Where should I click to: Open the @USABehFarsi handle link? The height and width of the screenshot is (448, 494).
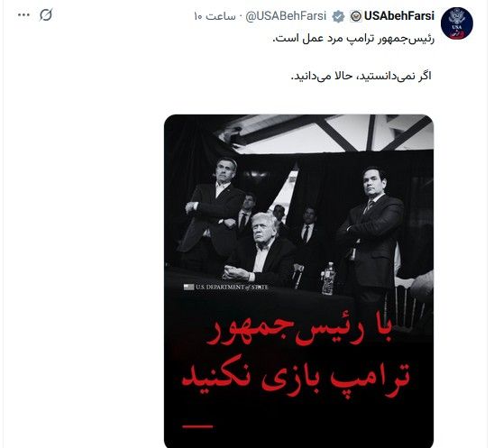point(286,16)
